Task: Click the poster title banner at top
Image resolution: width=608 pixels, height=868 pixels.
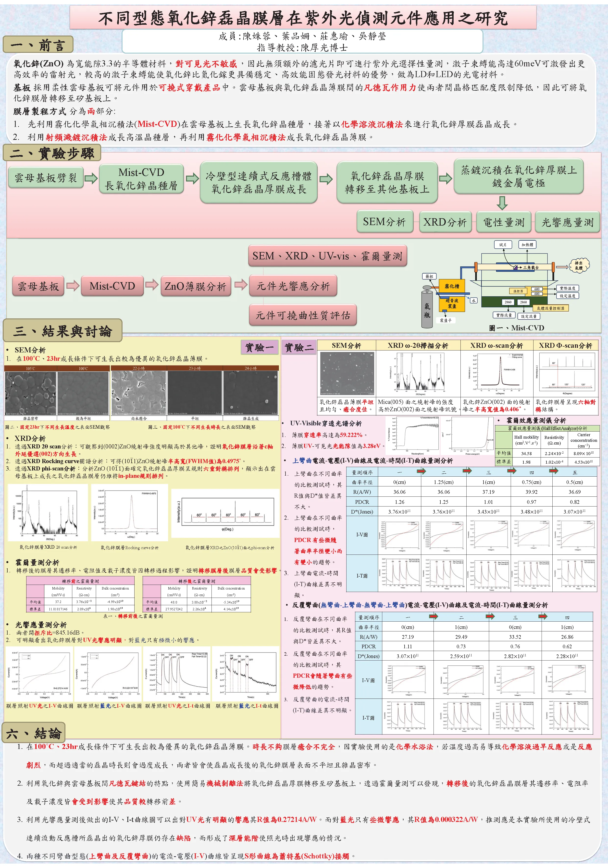Action: 303,18
